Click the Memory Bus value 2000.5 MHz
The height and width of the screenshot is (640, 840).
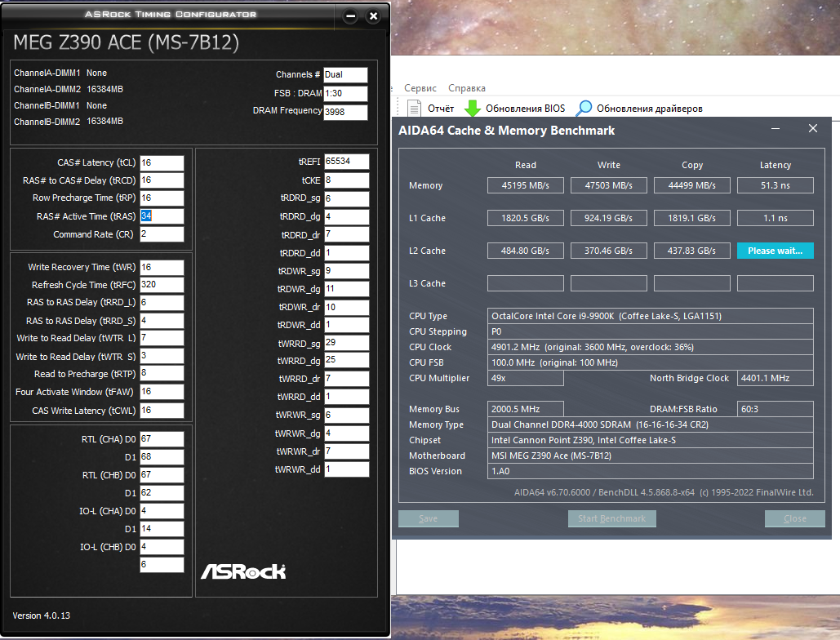pos(525,409)
